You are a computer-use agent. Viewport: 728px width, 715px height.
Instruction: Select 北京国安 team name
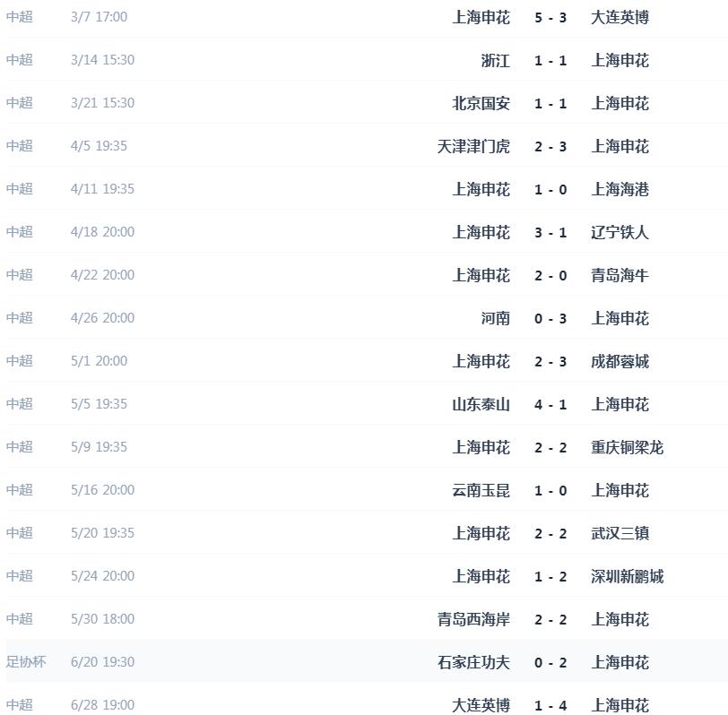click(x=481, y=103)
